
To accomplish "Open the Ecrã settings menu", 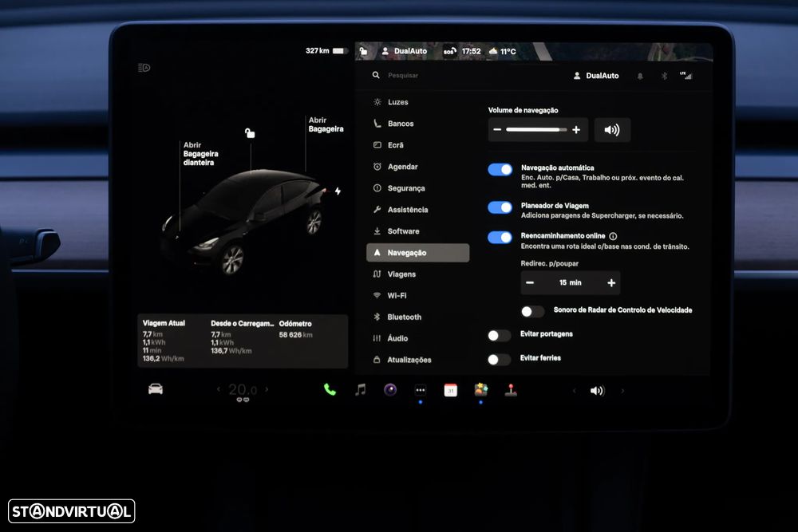I will 418,145.
